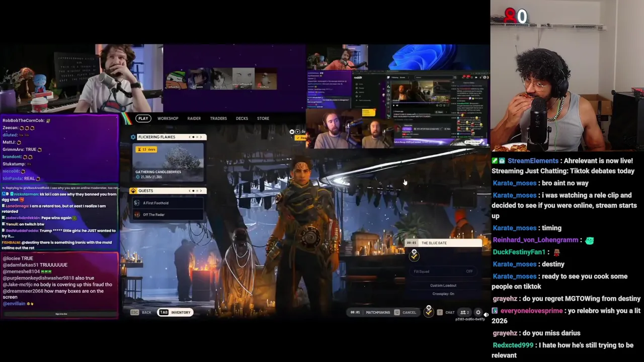Click the ready checkmark in the bottom bar

(429, 312)
